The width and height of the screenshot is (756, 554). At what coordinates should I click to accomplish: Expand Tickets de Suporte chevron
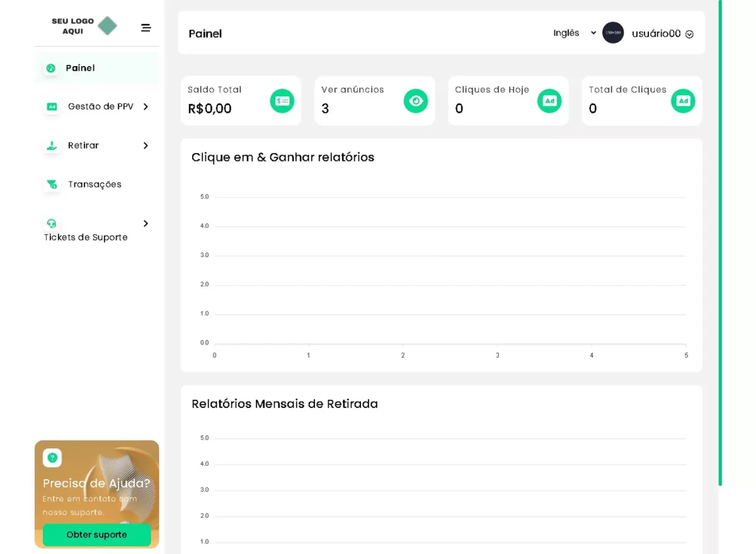click(146, 223)
